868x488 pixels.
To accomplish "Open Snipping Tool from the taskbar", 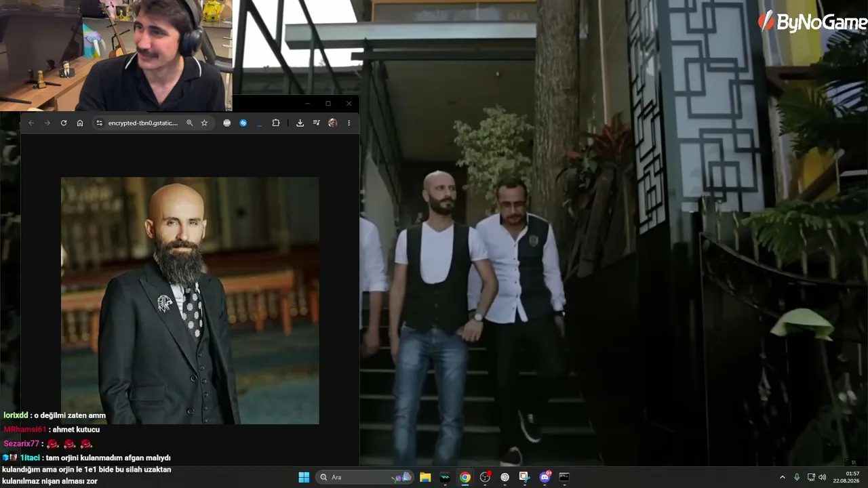I will point(524,477).
